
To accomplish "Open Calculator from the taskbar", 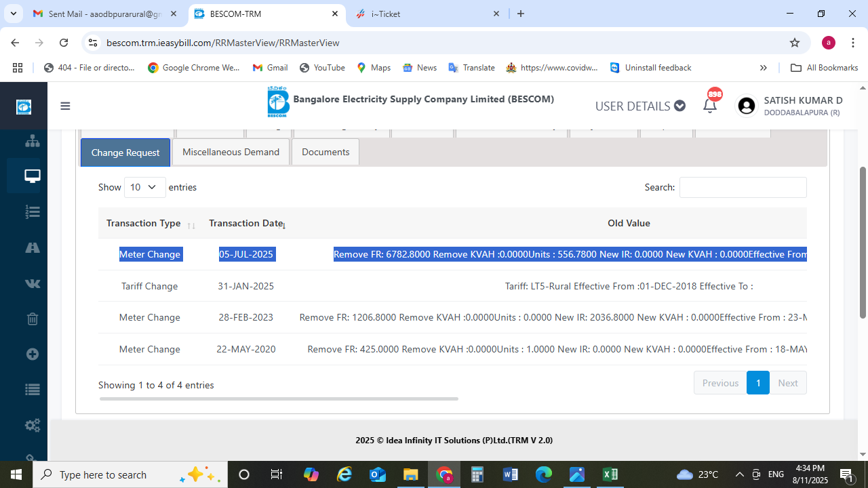I will (477, 474).
